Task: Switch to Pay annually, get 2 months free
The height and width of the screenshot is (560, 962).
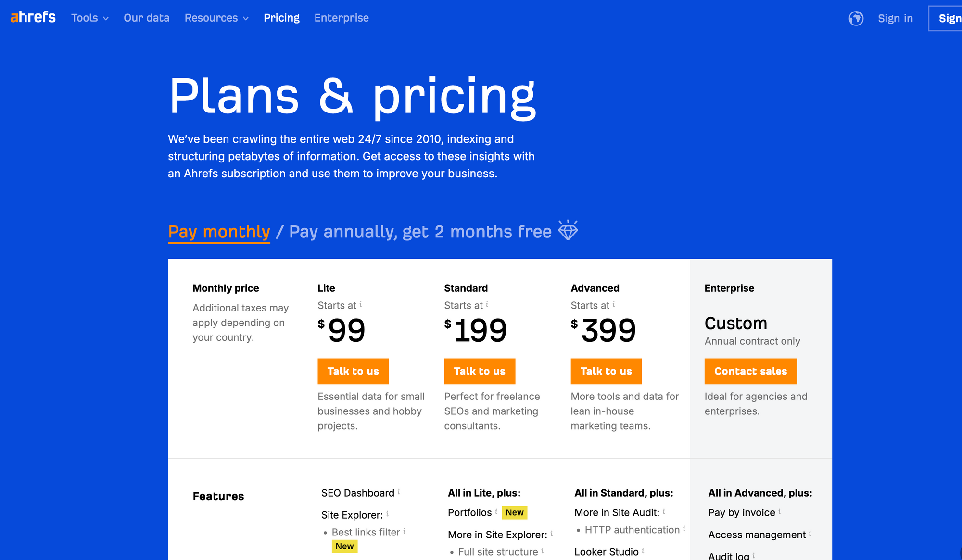Action: (420, 232)
